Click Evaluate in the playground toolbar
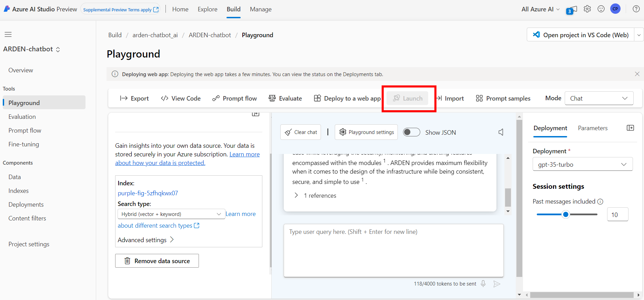 285,99
